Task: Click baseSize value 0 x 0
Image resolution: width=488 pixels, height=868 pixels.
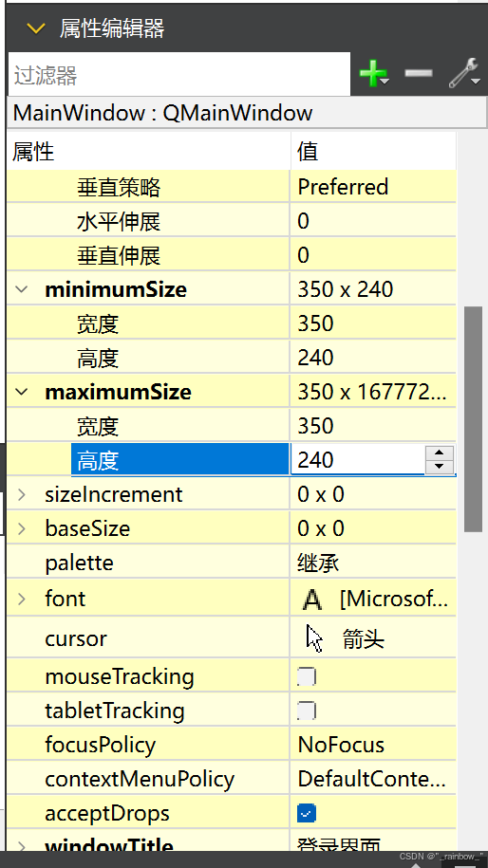Action: click(321, 528)
